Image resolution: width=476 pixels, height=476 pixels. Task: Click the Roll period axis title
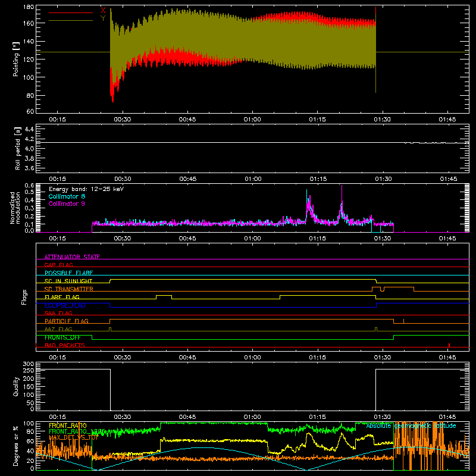[17, 149]
